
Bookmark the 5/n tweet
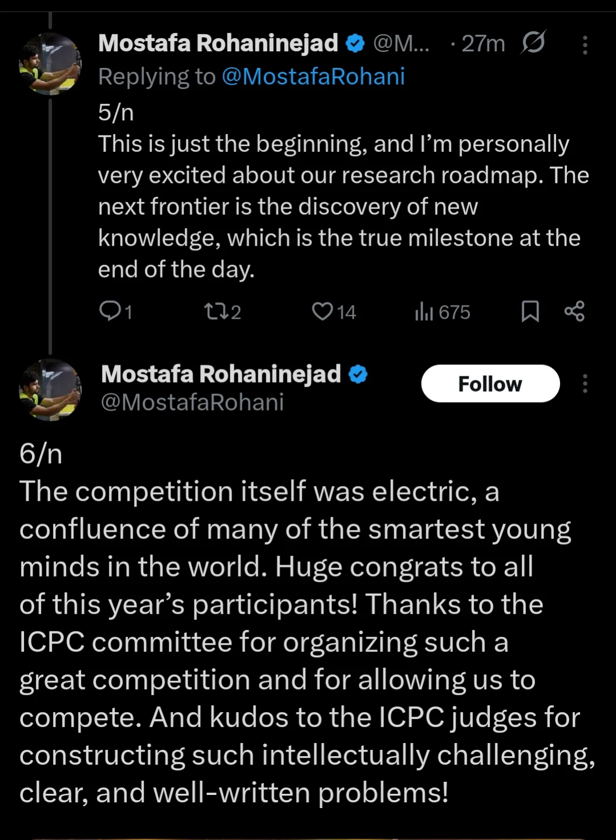click(530, 311)
